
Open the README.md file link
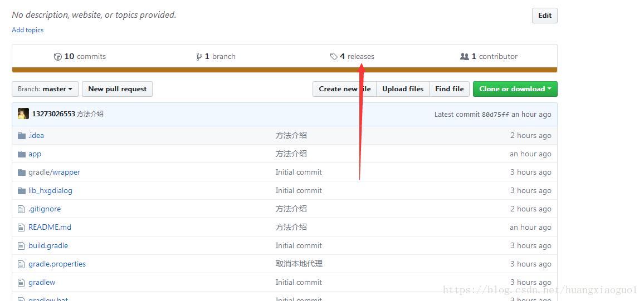tap(50, 227)
